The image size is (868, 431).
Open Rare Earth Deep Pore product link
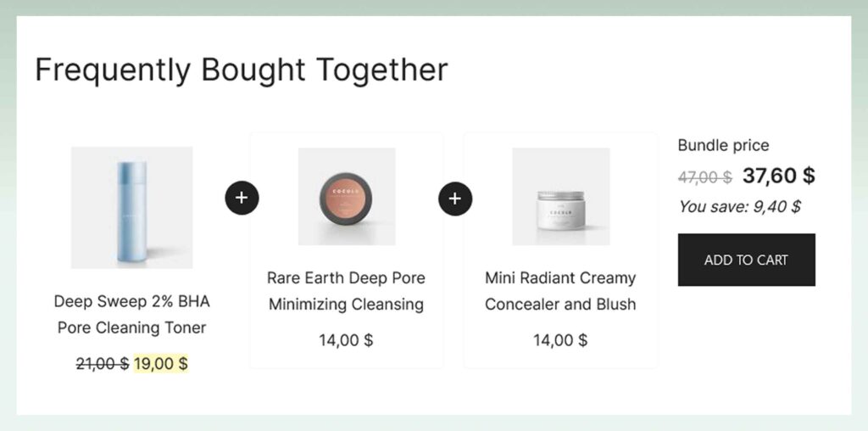(x=346, y=277)
